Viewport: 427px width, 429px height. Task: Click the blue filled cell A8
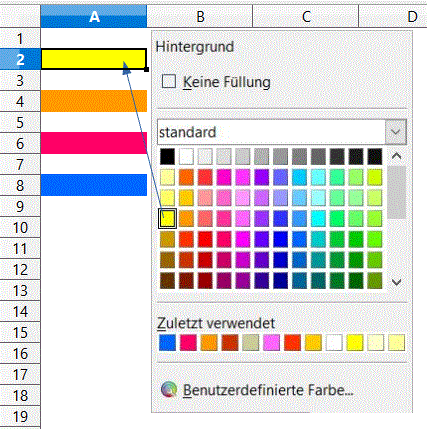point(94,185)
